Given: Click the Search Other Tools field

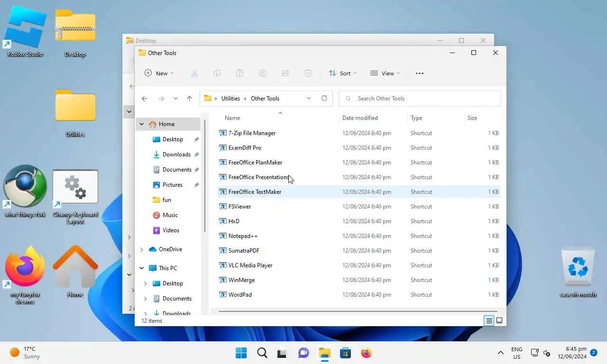Looking at the screenshot, I should coord(420,99).
